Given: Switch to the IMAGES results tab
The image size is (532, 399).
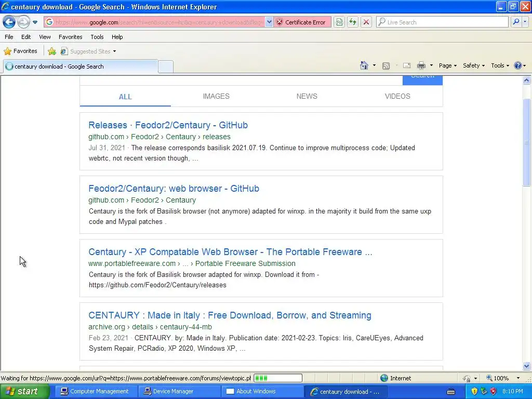Looking at the screenshot, I should 216,96.
